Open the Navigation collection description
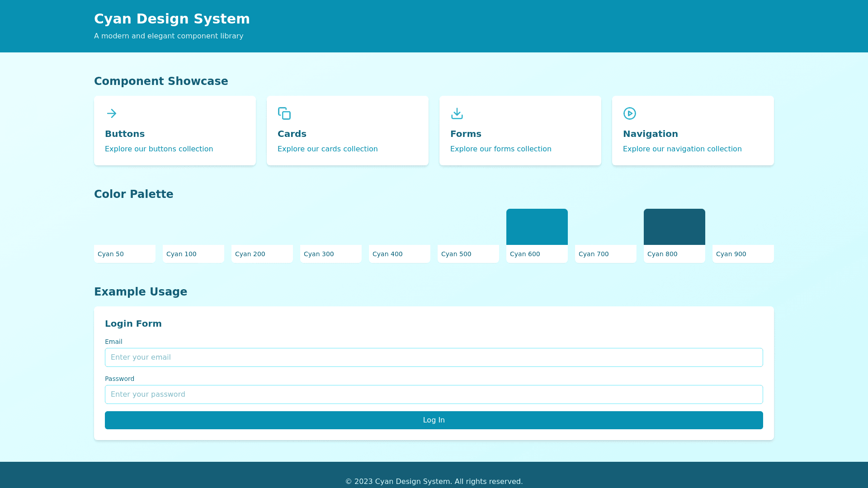Viewport: 868px width, 488px height. click(x=682, y=149)
